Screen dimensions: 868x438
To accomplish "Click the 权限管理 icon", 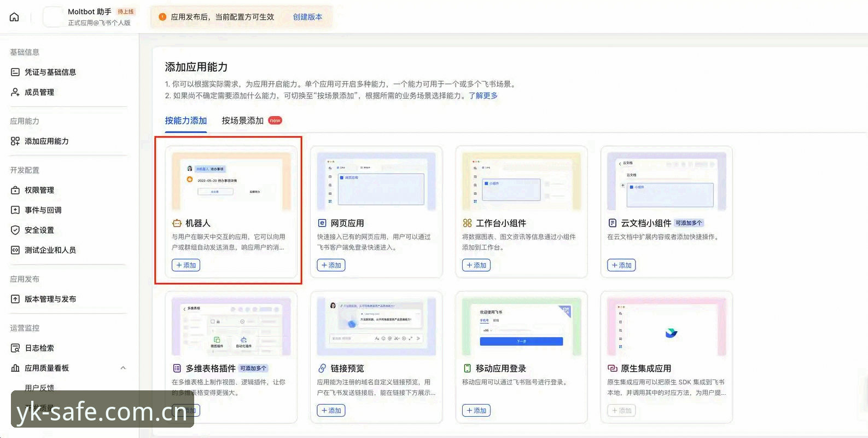I will point(15,190).
